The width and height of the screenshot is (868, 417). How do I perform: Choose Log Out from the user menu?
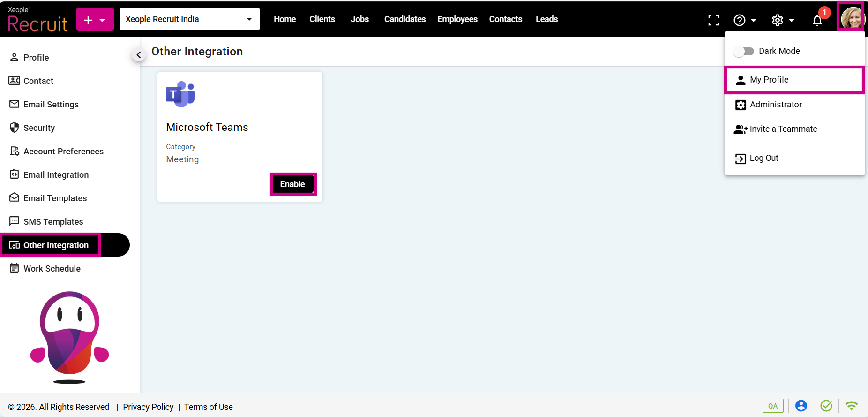(763, 159)
